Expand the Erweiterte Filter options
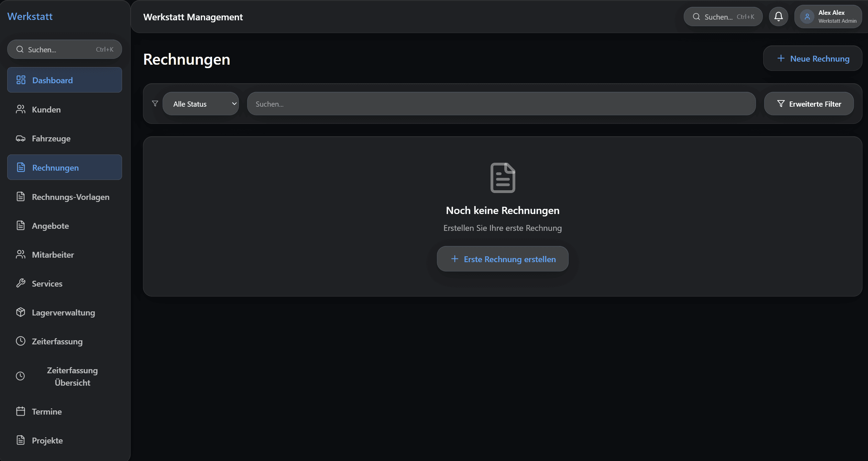Image resolution: width=868 pixels, height=461 pixels. (809, 104)
